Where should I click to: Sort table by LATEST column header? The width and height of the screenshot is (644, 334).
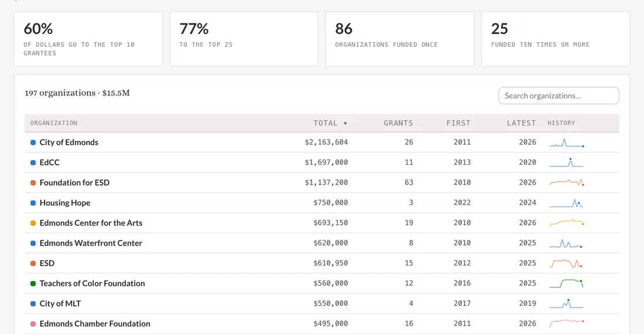[521, 123]
